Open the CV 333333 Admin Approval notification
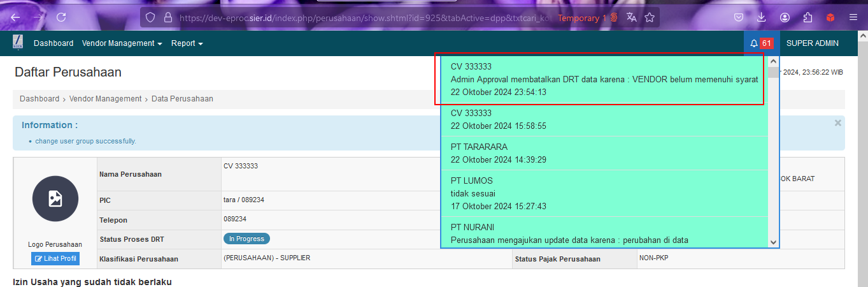Viewport: 868px width, 287px height. click(603, 79)
